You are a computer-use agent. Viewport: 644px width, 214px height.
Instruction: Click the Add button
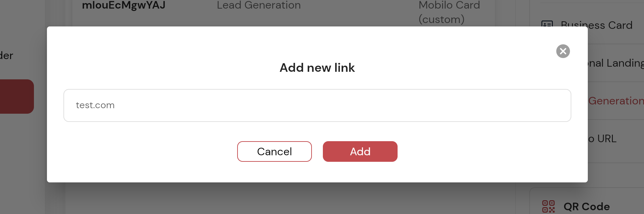click(x=360, y=151)
